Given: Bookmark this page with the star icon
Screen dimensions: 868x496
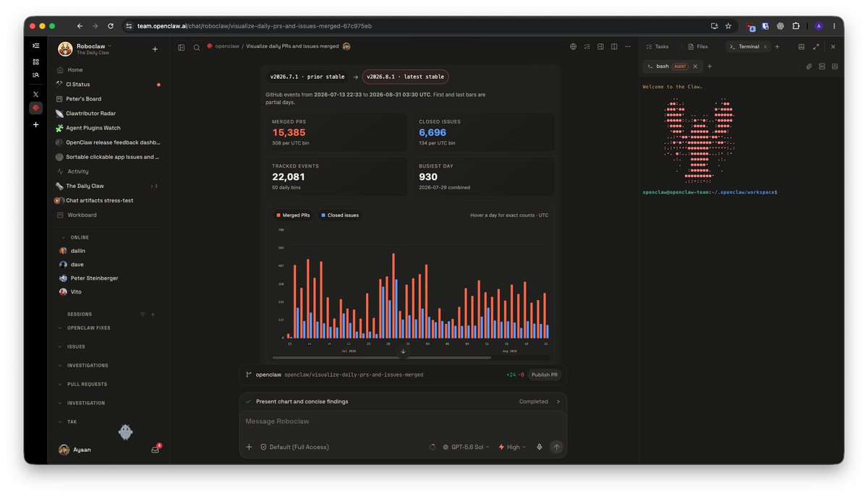Looking at the screenshot, I should 728,26.
